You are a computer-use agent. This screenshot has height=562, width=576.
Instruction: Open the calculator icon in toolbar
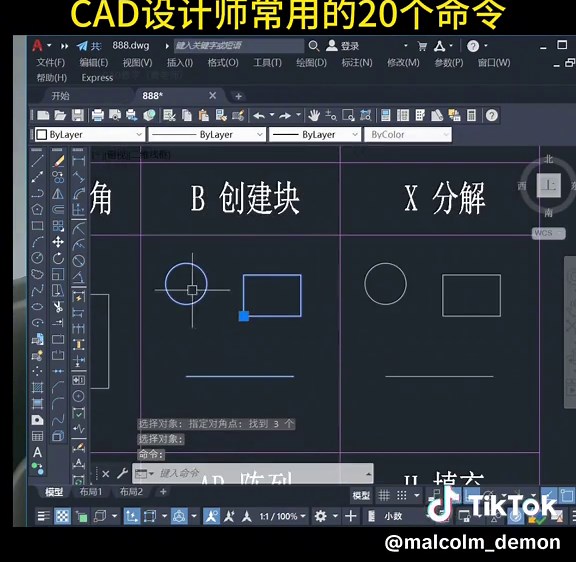[x=471, y=116]
